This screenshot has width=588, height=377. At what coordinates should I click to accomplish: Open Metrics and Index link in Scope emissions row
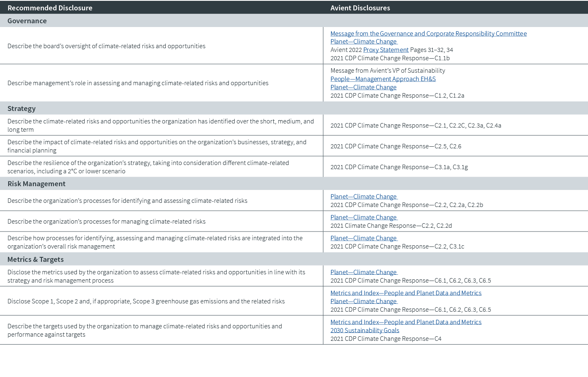[x=406, y=293]
